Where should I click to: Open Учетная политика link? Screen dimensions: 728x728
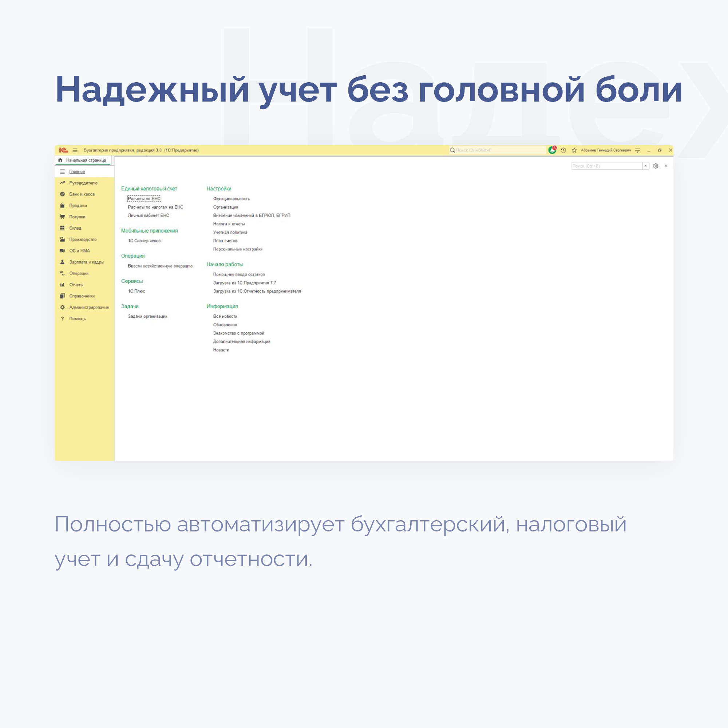230,233
